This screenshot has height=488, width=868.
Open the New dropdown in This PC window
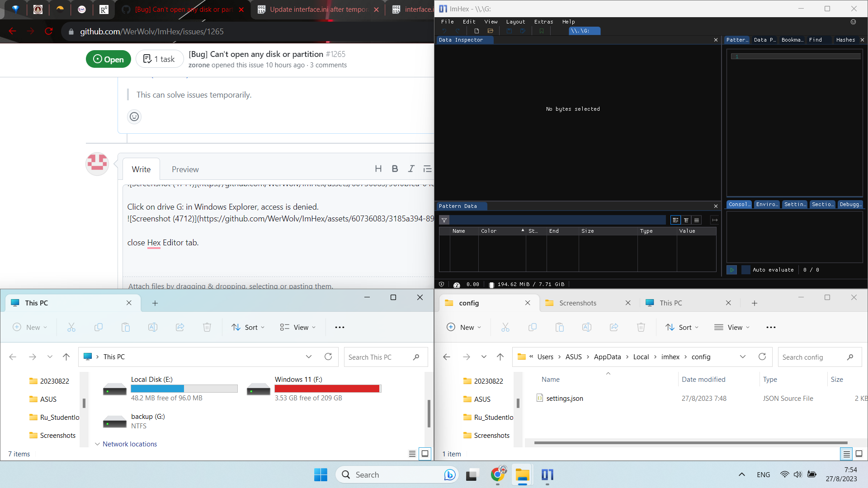pos(30,327)
